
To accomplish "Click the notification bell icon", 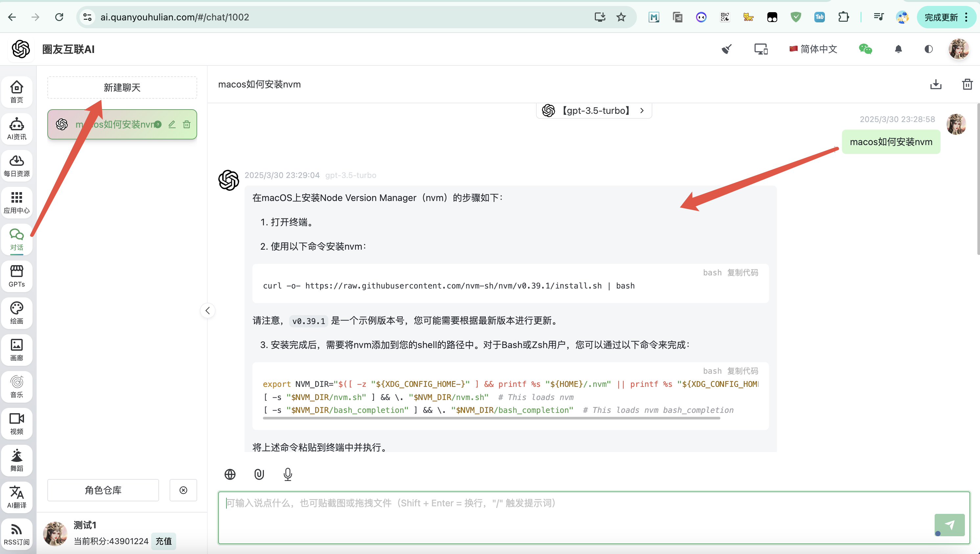I will coord(898,49).
